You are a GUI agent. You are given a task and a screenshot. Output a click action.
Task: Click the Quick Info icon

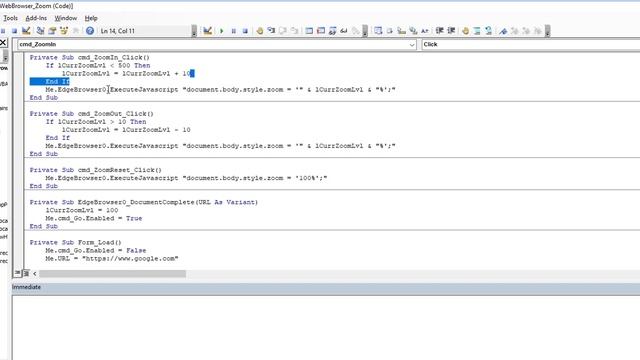[402, 31]
